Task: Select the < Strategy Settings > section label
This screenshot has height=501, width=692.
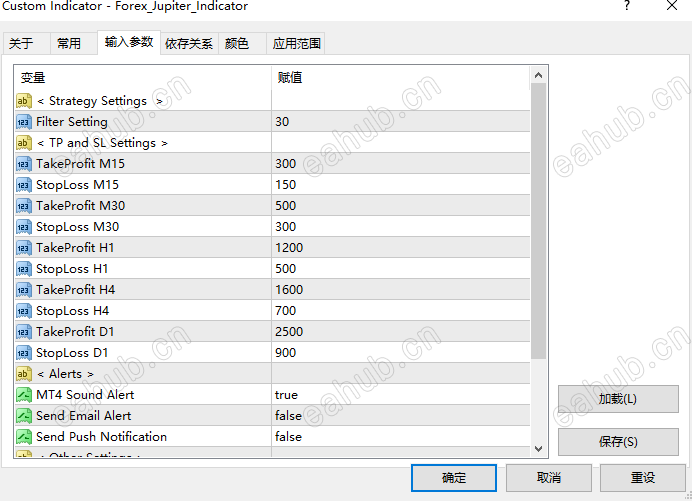Action: point(100,101)
